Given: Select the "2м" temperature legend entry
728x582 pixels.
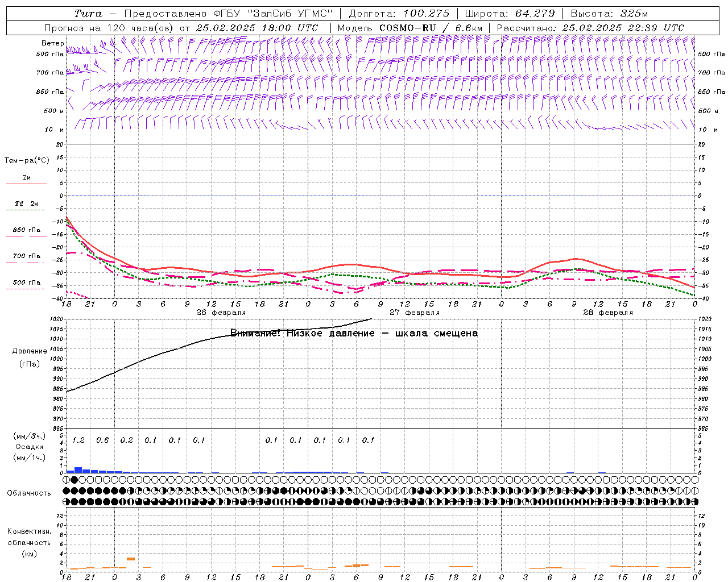Looking at the screenshot, I should tap(27, 177).
